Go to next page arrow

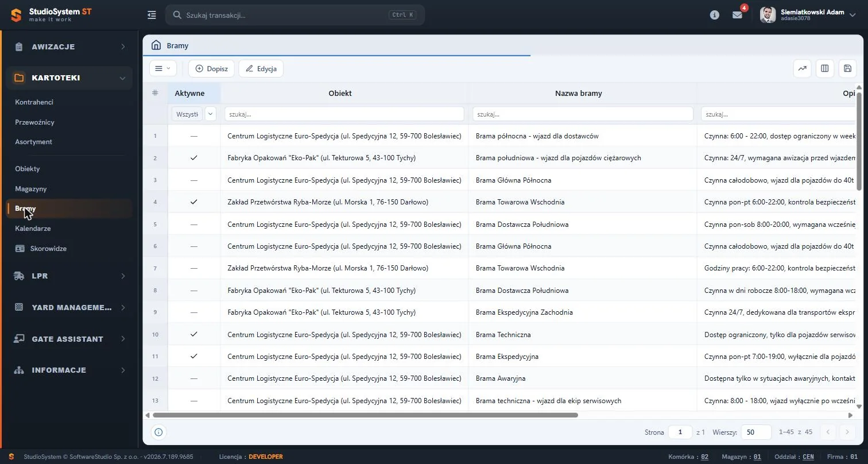(847, 432)
